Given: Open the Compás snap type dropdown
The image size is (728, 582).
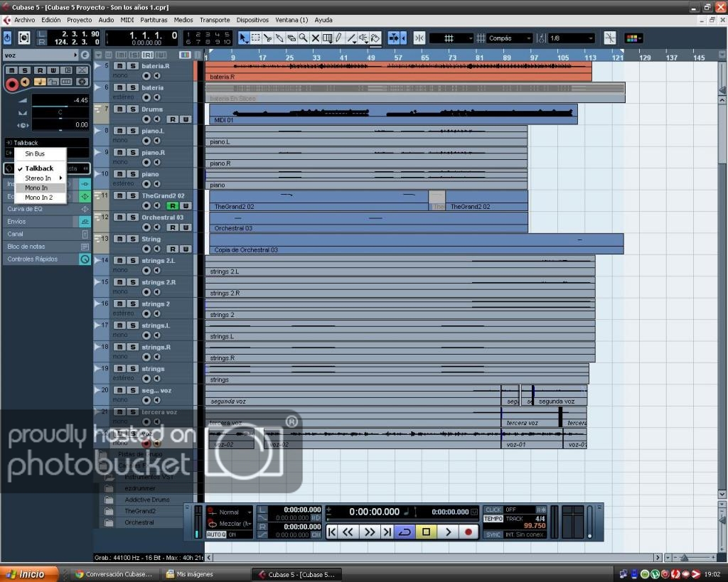Looking at the screenshot, I should 509,38.
